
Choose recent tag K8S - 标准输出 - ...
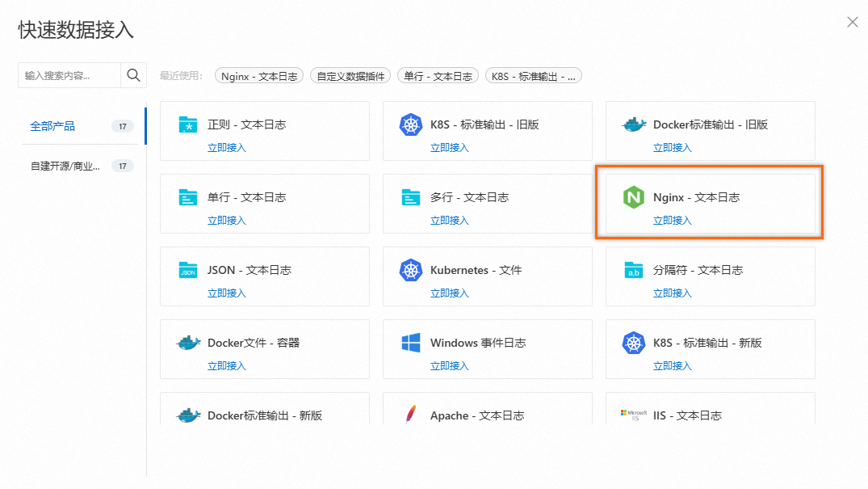point(533,76)
